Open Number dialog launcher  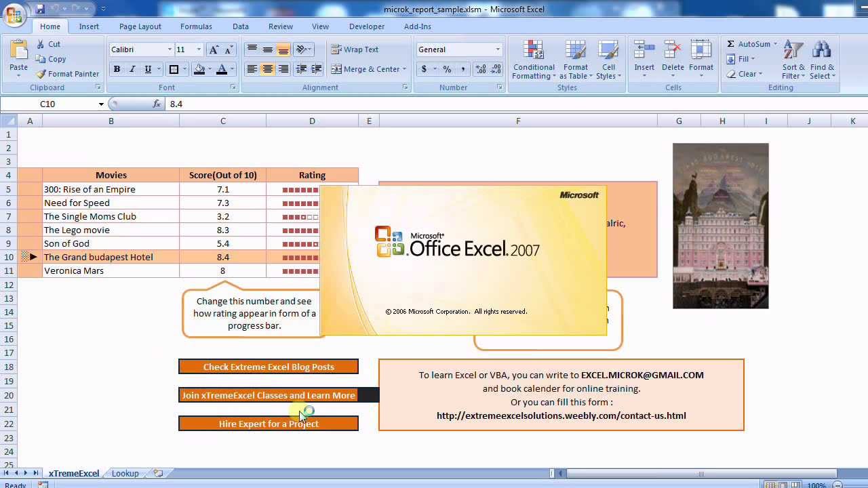click(500, 87)
